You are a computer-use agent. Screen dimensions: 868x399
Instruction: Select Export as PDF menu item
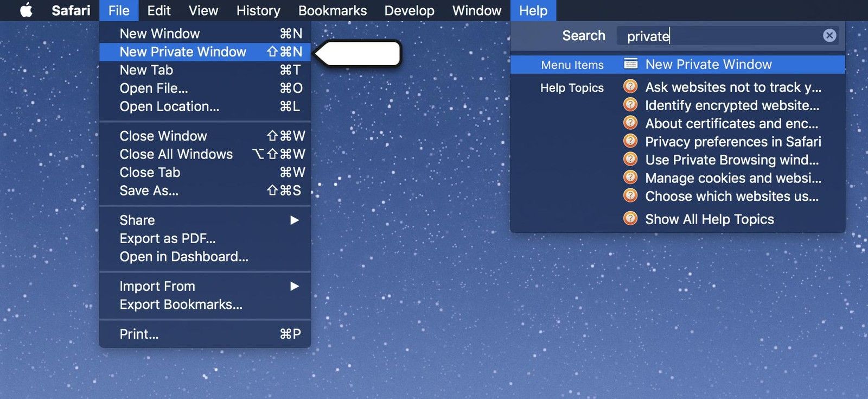pyautogui.click(x=168, y=238)
